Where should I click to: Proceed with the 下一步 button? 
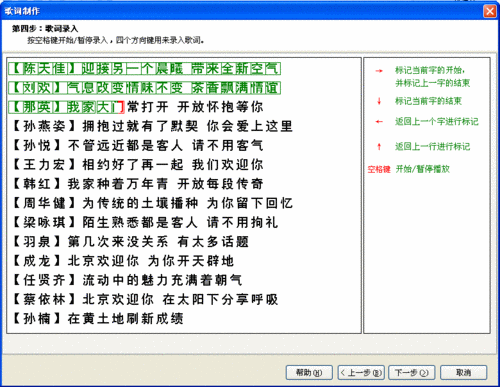pos(412,372)
